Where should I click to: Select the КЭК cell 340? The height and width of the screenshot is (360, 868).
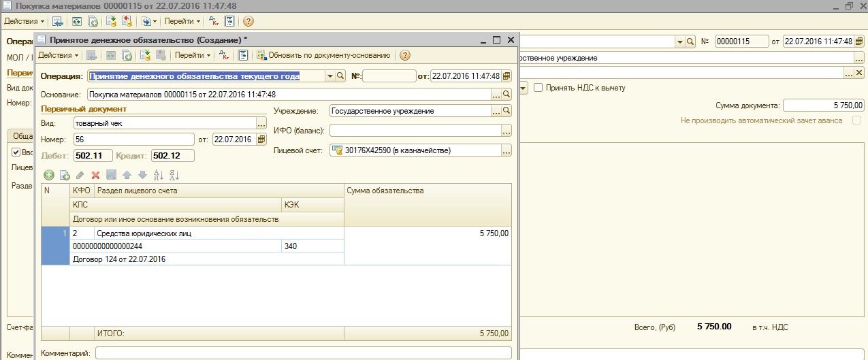(x=313, y=246)
